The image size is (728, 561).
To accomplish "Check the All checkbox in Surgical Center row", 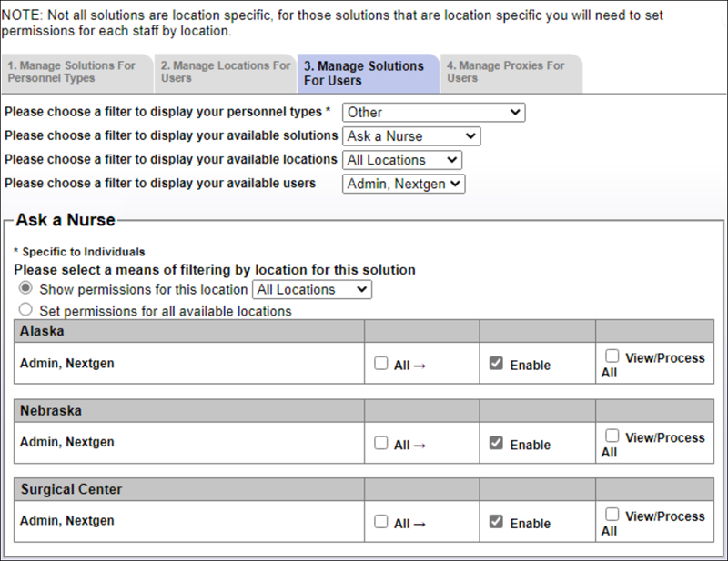I will pyautogui.click(x=380, y=522).
